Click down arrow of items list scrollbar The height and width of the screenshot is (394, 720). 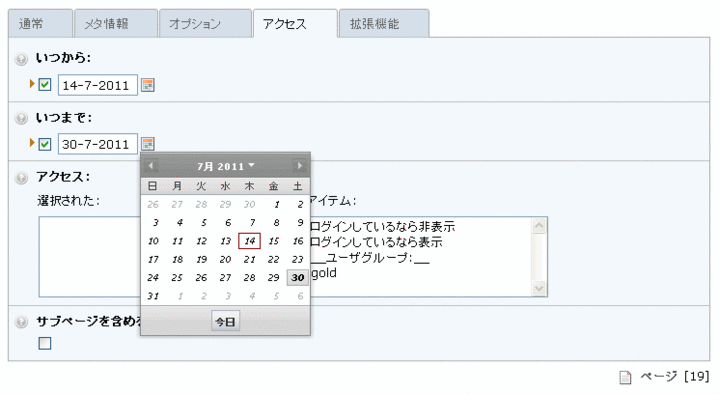[539, 288]
